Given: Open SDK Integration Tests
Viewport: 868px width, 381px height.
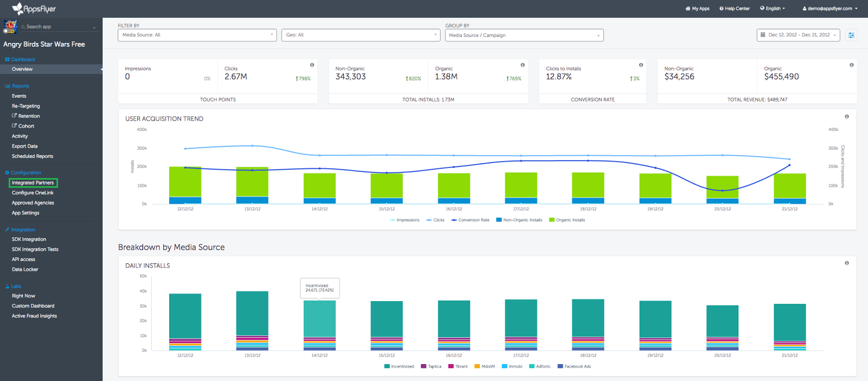Looking at the screenshot, I should [x=35, y=250].
